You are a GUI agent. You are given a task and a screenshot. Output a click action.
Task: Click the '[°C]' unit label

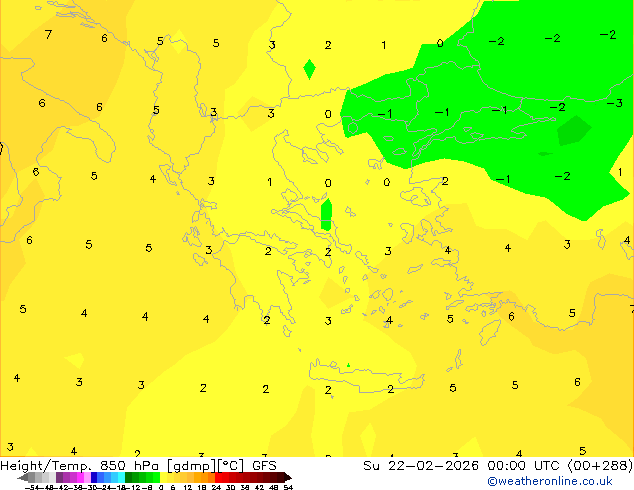point(231,466)
